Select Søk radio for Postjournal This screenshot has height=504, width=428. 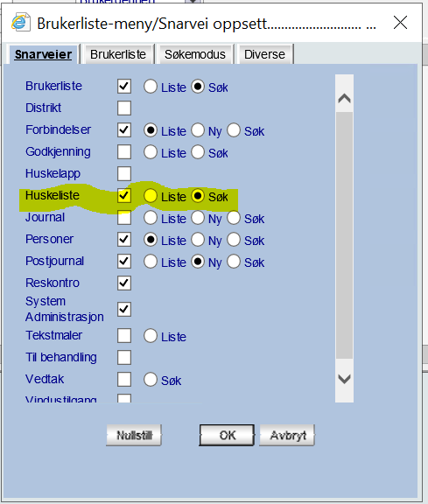tap(234, 262)
